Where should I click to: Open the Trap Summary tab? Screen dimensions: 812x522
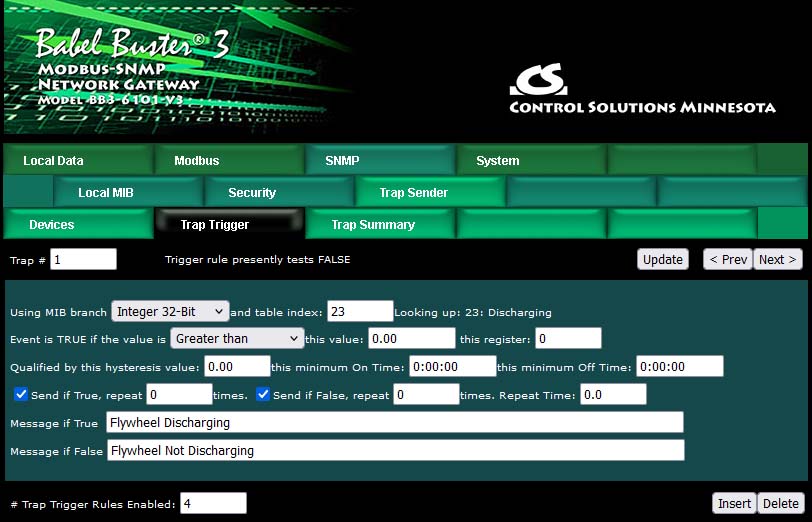[x=373, y=225]
